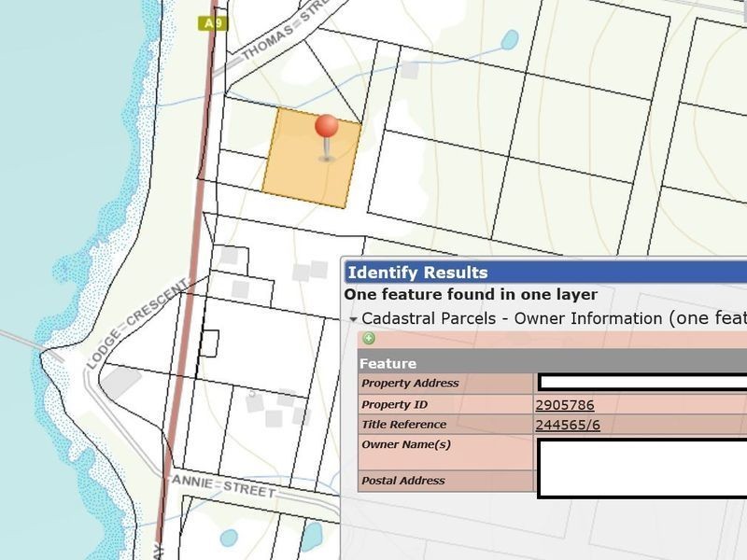Click the grey building near Lodge Crescent
747x560 pixels.
pyautogui.click(x=121, y=381)
